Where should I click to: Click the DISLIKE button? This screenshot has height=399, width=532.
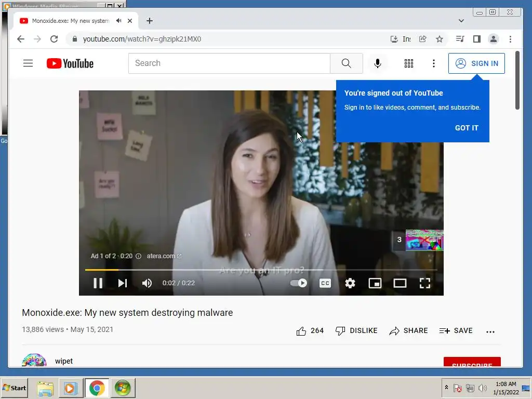[356, 331]
